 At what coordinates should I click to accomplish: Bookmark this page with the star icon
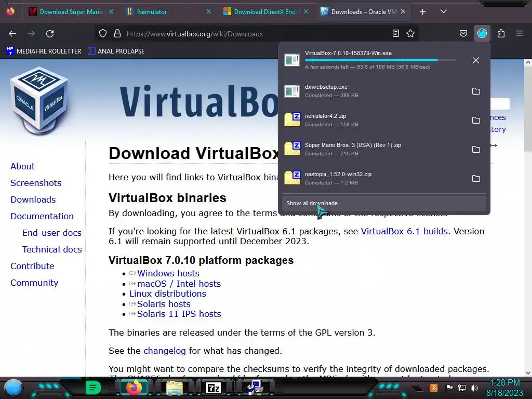pyautogui.click(x=410, y=33)
